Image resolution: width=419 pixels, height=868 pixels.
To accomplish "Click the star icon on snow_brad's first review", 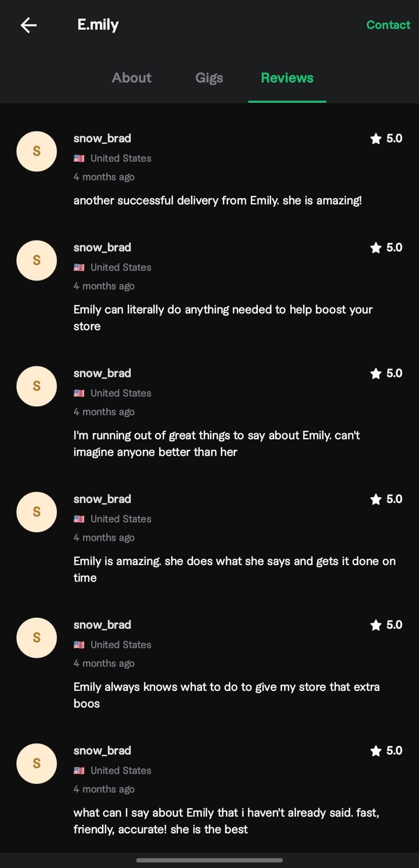I will [376, 138].
